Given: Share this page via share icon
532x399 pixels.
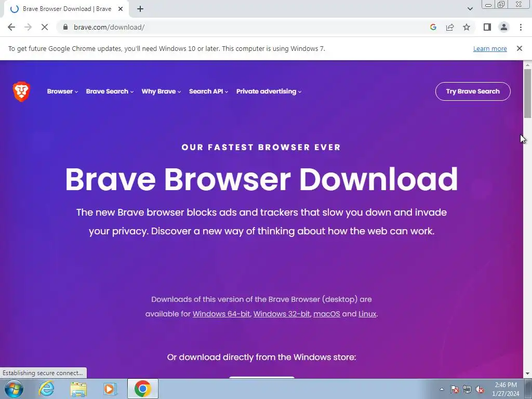Looking at the screenshot, I should tap(450, 27).
